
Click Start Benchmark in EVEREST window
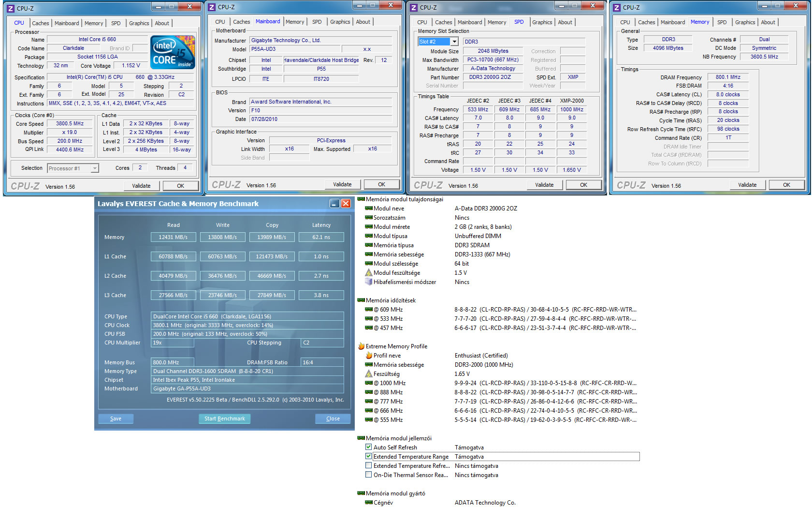point(224,418)
